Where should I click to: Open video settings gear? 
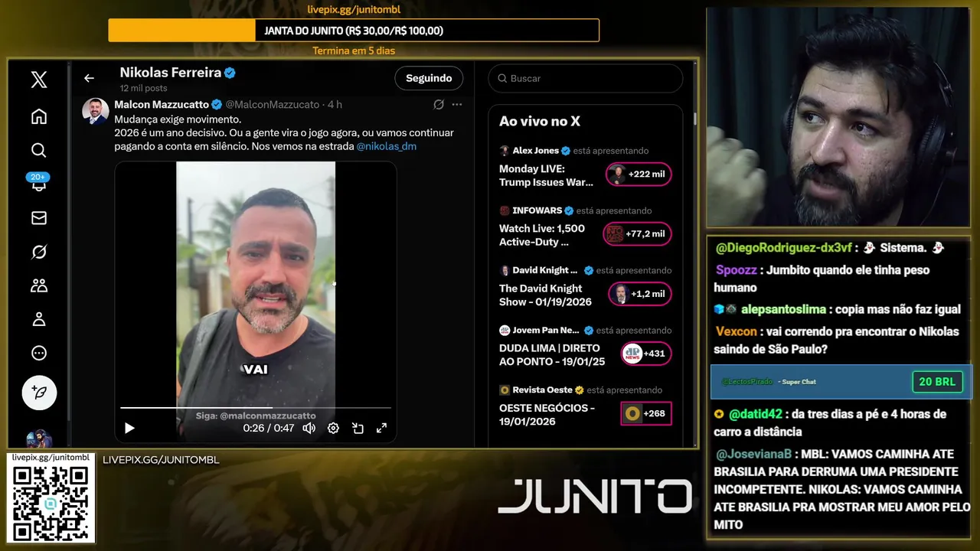pyautogui.click(x=333, y=429)
